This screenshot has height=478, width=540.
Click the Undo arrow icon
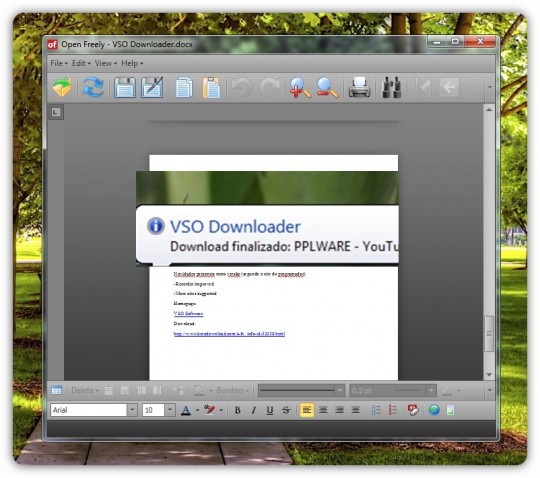242,87
